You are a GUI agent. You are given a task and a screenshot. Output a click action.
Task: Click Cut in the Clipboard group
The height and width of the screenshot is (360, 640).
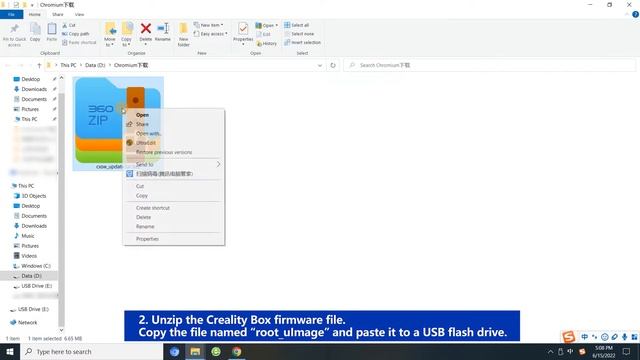tap(69, 25)
